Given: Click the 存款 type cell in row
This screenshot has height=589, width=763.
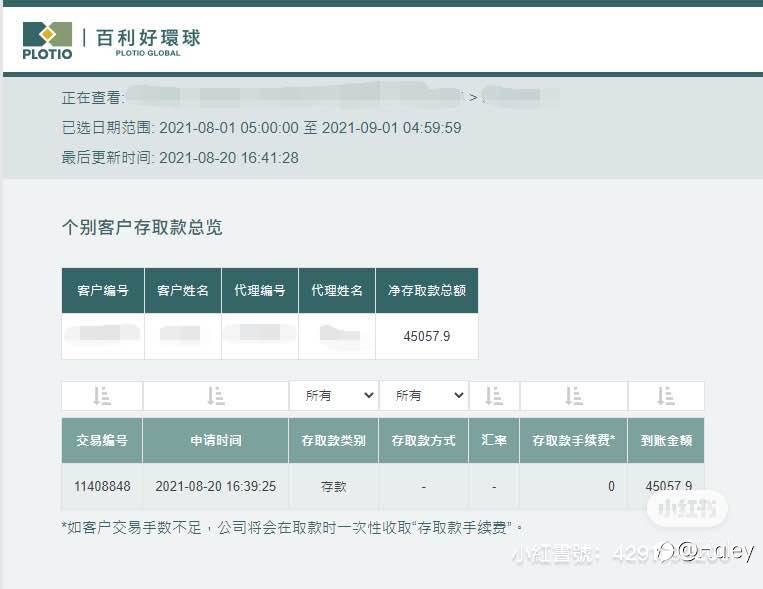Looking at the screenshot, I should coord(333,486).
